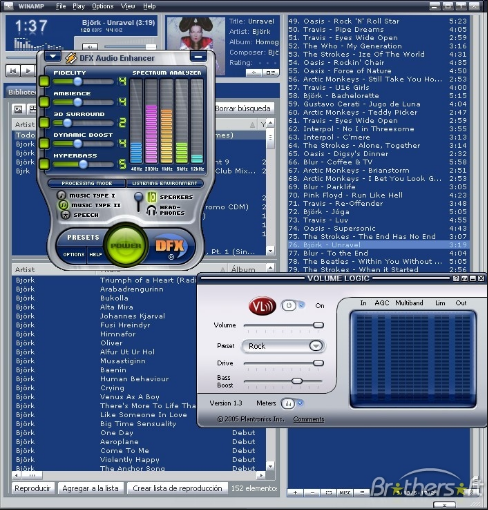Select playlist track 49 Oasis - Rock 'N' Roll Star
This screenshot has height=510, width=488.
(378, 21)
